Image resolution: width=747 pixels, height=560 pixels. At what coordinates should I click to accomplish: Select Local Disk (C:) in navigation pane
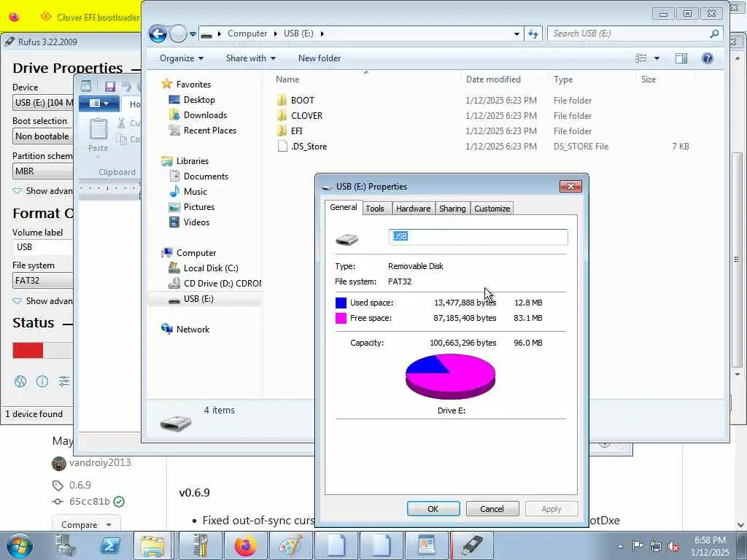pyautogui.click(x=211, y=268)
